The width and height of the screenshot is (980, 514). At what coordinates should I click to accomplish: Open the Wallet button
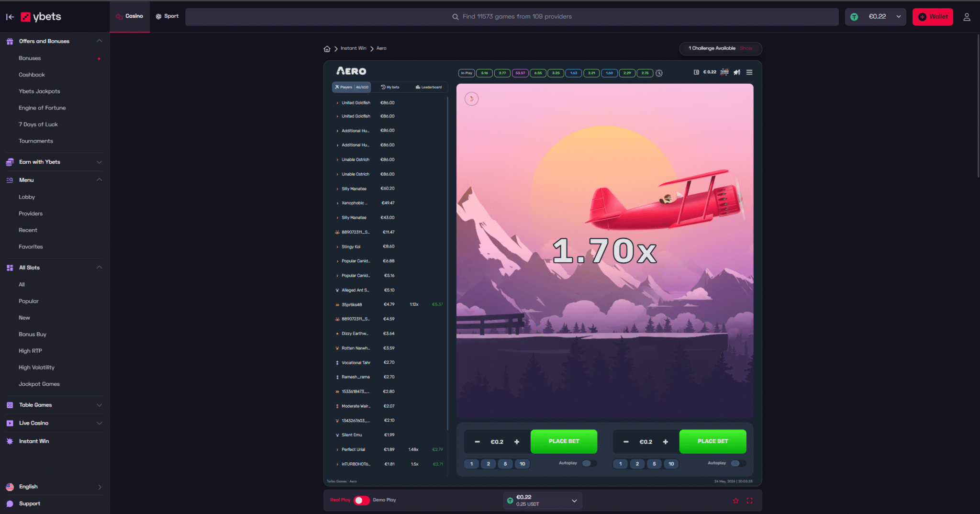coord(933,17)
